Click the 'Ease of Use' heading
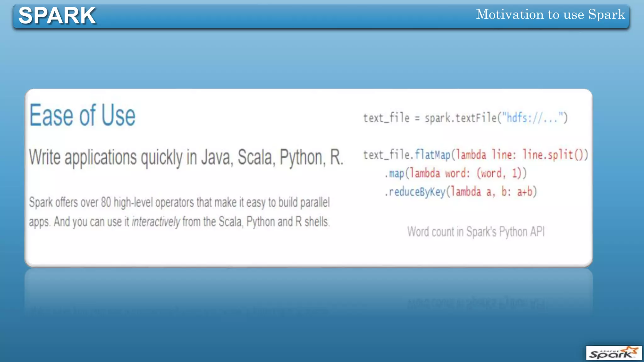The image size is (644, 362). click(82, 115)
